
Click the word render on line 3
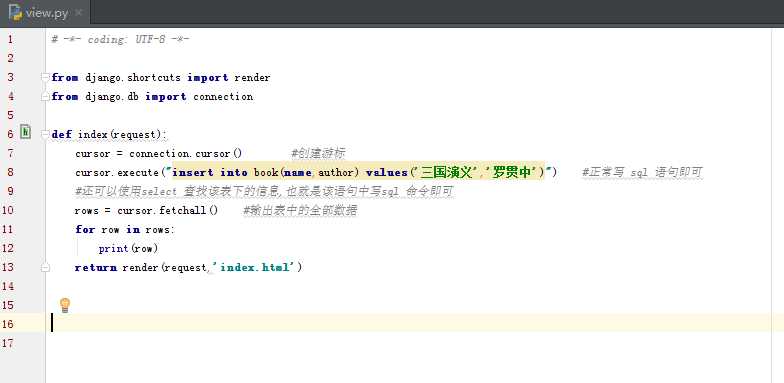click(x=252, y=78)
